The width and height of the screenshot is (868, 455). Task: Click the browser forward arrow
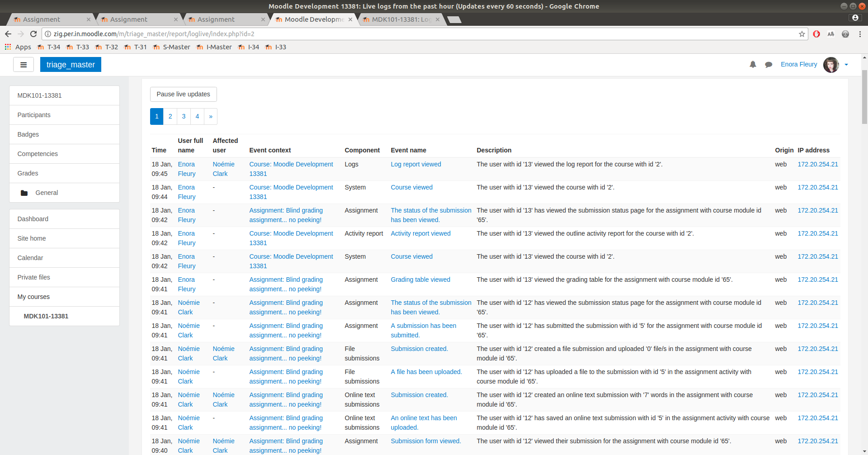point(21,34)
